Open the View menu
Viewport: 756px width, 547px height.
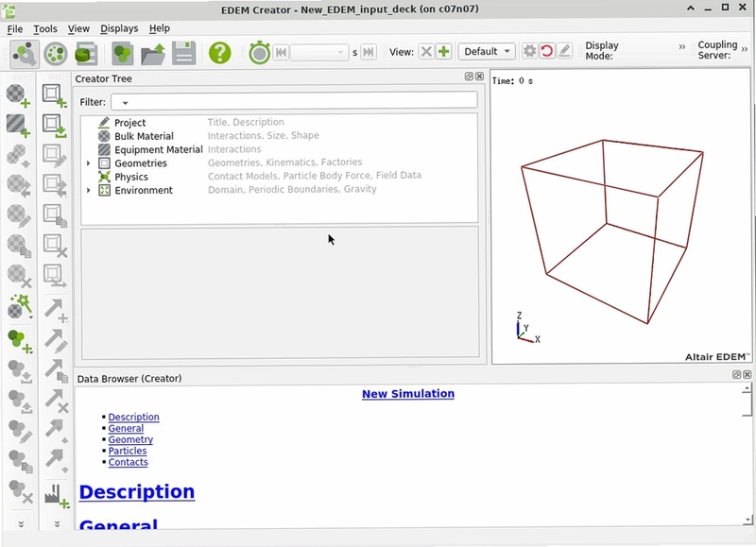pyautogui.click(x=78, y=29)
